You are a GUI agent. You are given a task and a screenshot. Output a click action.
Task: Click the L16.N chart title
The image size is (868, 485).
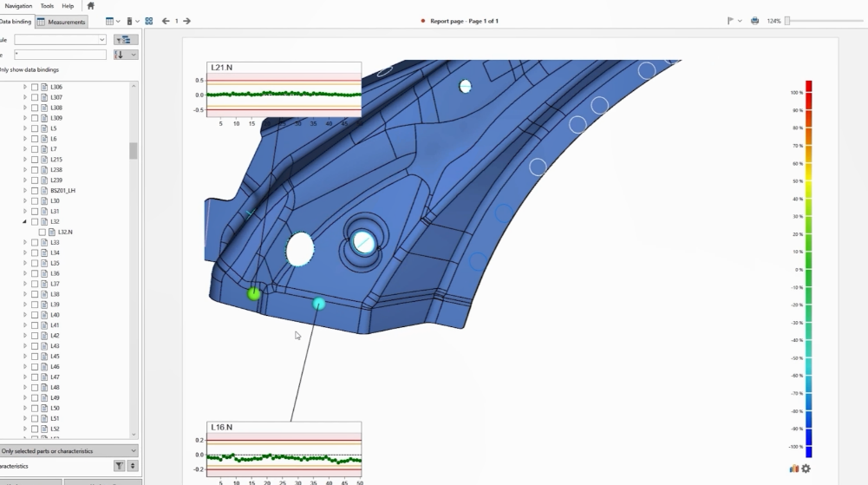tap(221, 427)
